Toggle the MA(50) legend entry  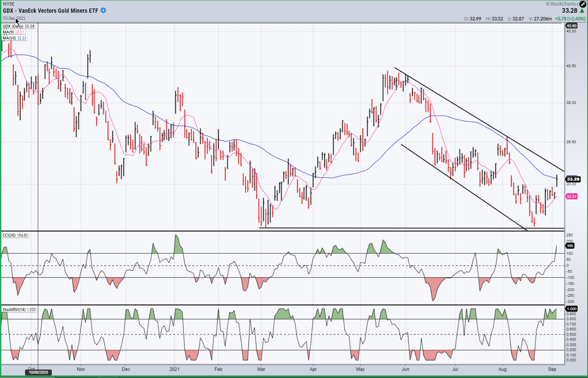click(15, 38)
